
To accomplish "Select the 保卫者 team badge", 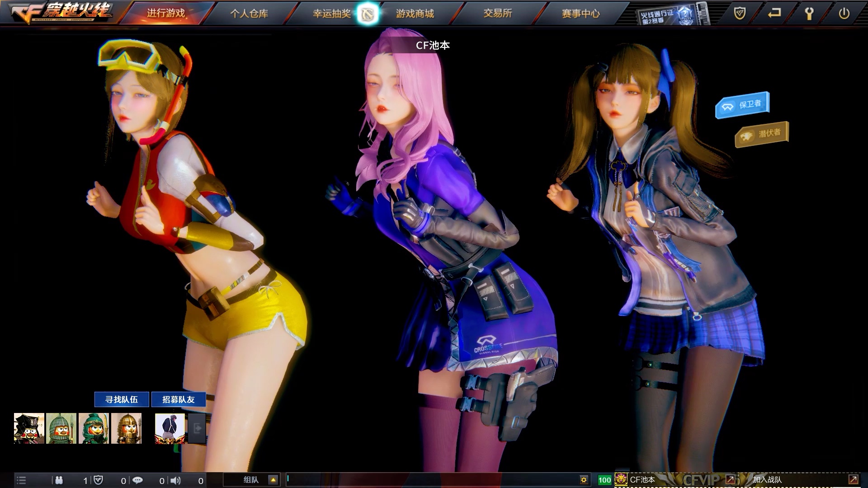I will coord(742,105).
